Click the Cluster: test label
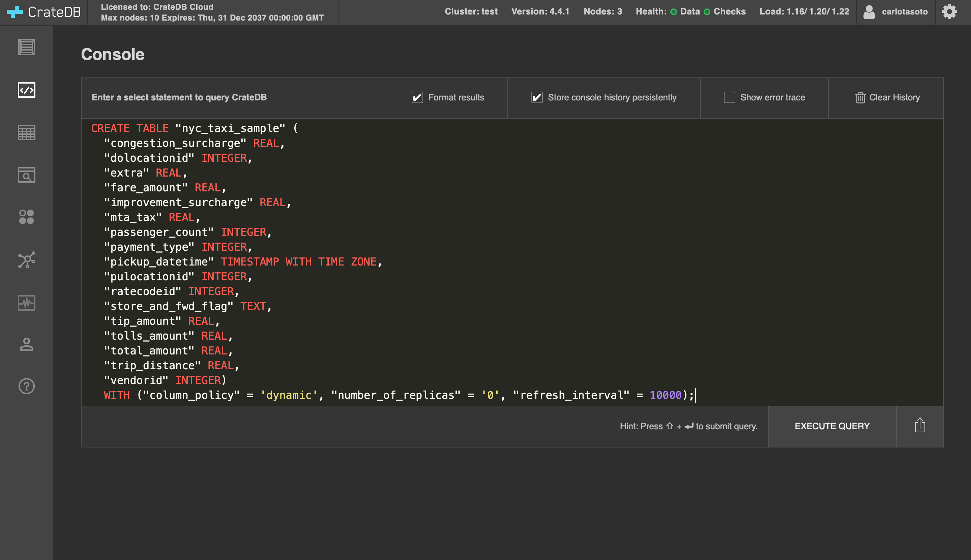This screenshot has height=560, width=971. (471, 11)
